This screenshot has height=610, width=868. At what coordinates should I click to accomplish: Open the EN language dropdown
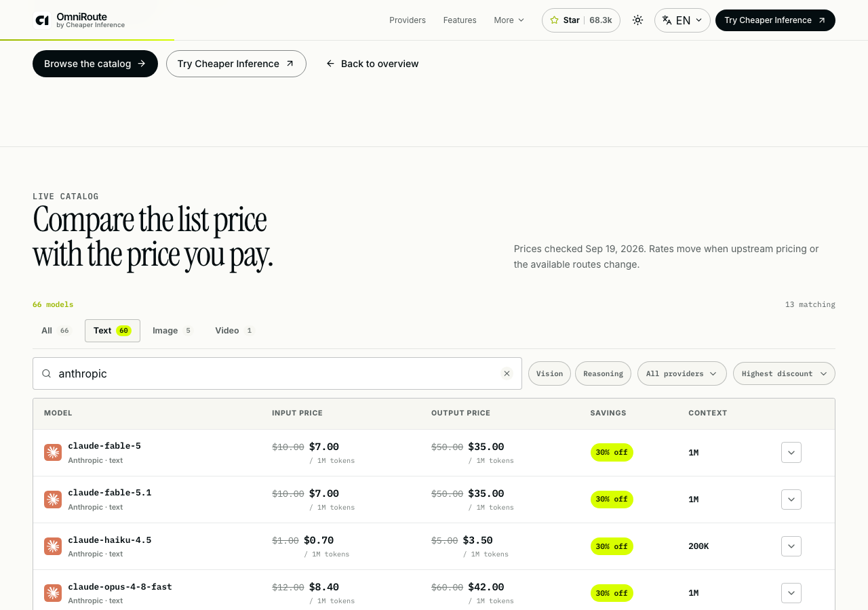tap(682, 20)
